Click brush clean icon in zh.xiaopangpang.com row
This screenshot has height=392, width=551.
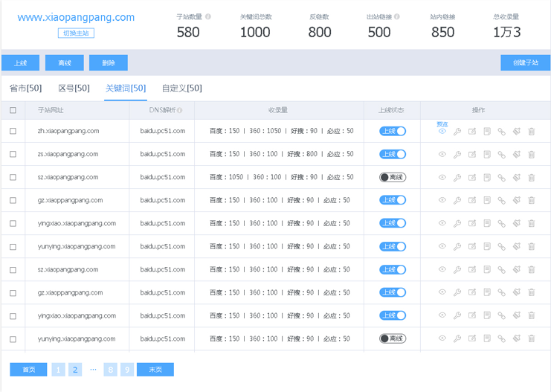click(517, 132)
